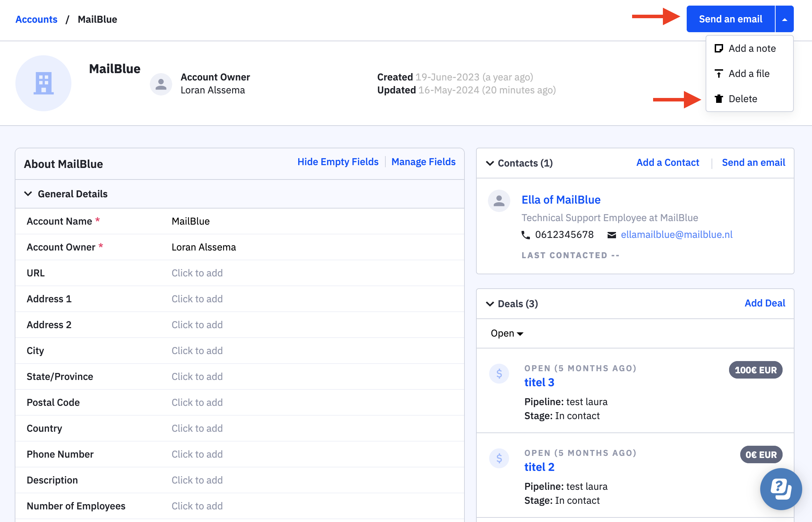Image resolution: width=812 pixels, height=522 pixels.
Task: Click to add Postal Code
Action: (x=197, y=402)
